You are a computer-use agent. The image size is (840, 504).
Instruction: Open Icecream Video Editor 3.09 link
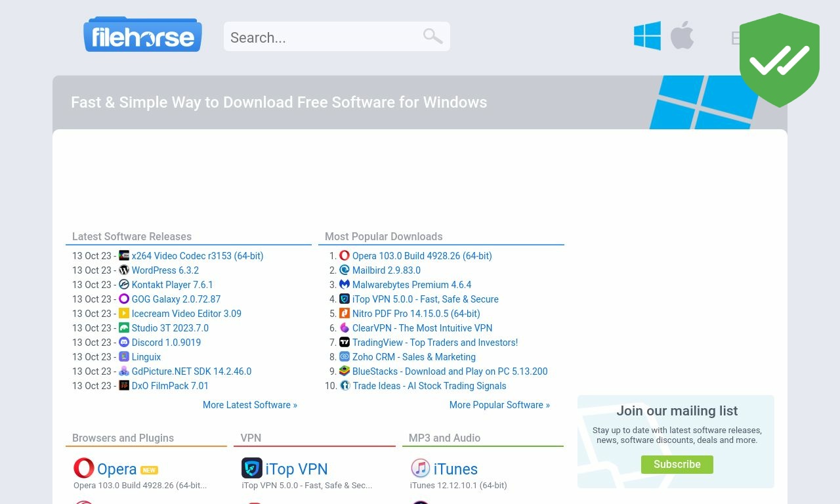[x=186, y=314]
